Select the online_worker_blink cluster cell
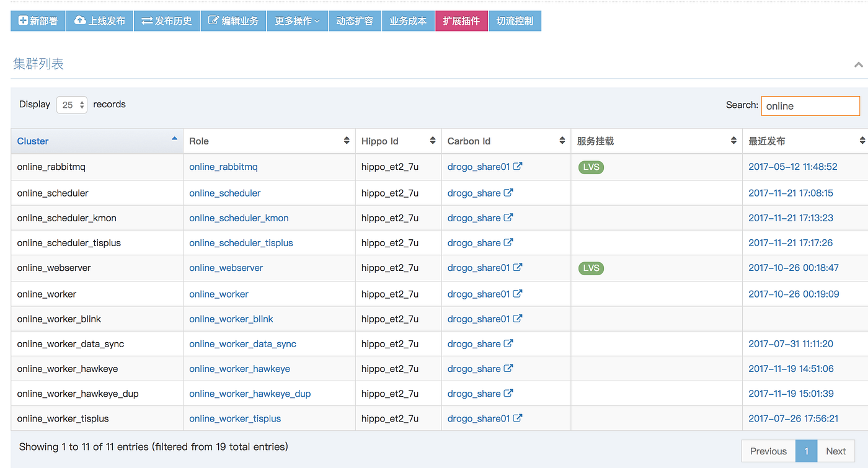The width and height of the screenshot is (868, 468). click(97, 319)
